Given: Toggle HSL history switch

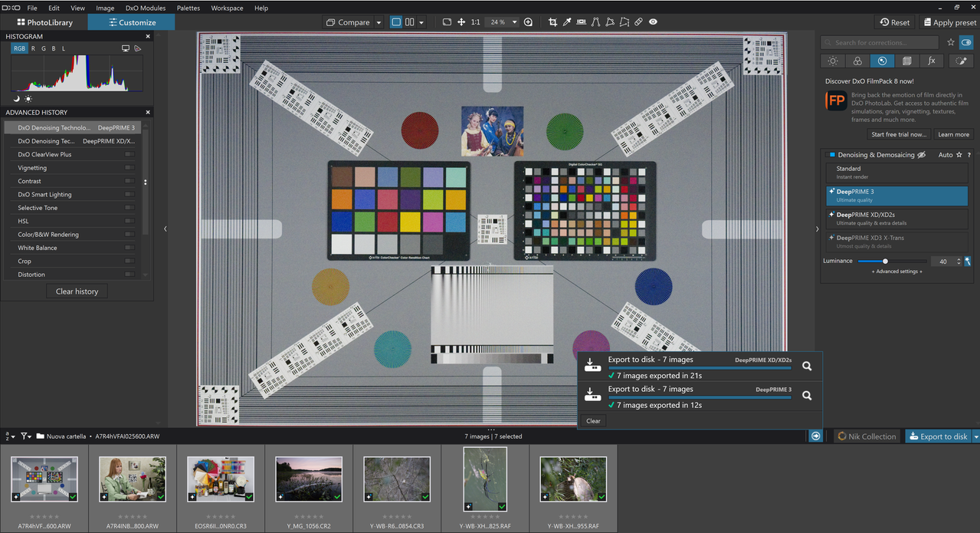Looking at the screenshot, I should click(x=129, y=221).
